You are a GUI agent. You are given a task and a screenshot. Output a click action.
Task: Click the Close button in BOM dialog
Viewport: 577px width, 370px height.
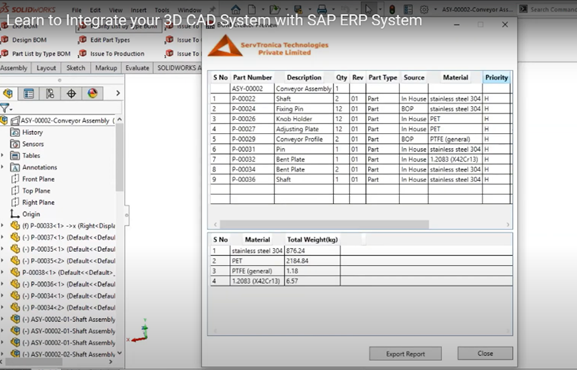tap(485, 353)
